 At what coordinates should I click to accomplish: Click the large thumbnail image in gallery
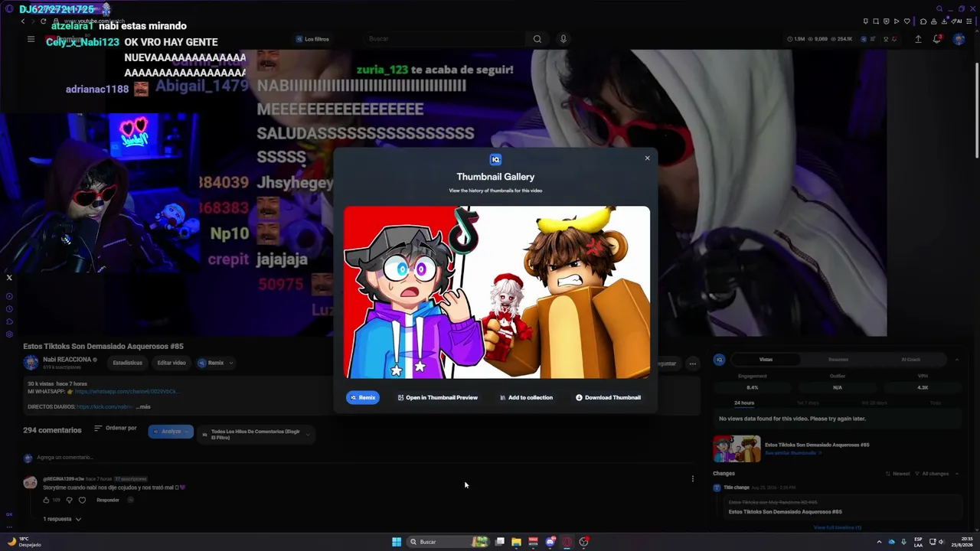click(x=497, y=292)
